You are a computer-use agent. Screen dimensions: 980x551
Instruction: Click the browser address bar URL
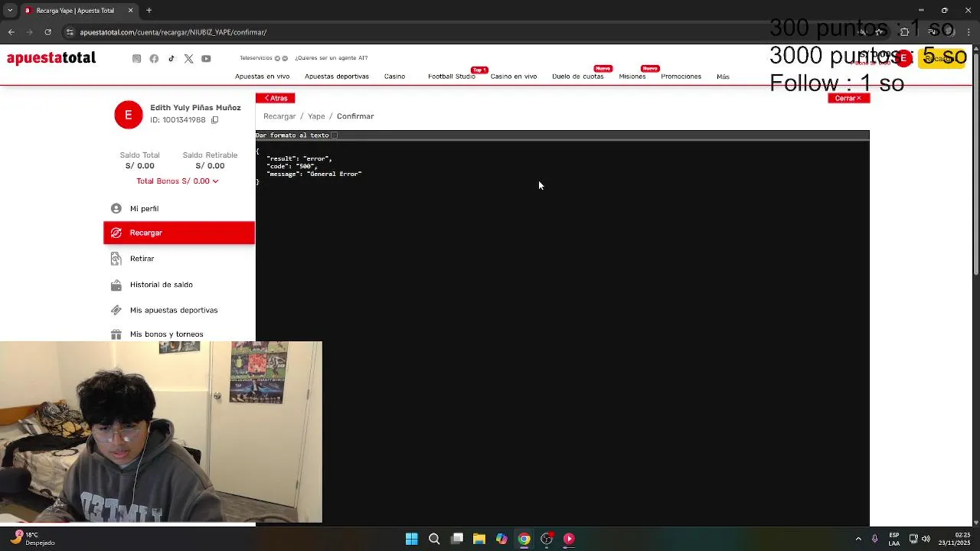pos(173,32)
